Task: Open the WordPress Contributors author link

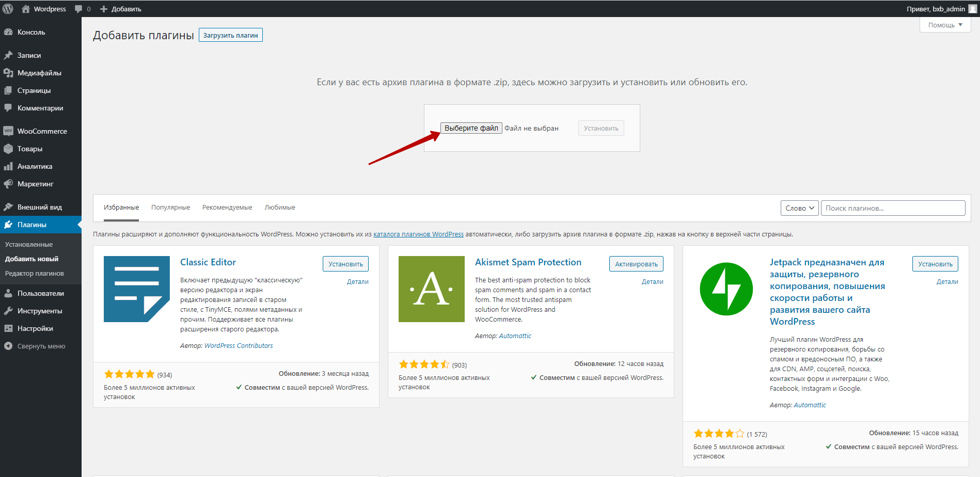Action: [239, 346]
